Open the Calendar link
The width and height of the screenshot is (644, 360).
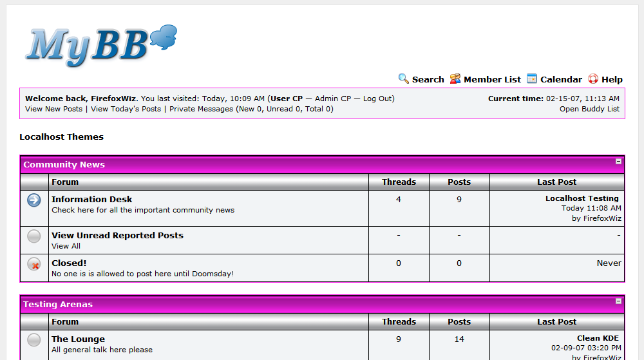[x=561, y=80]
